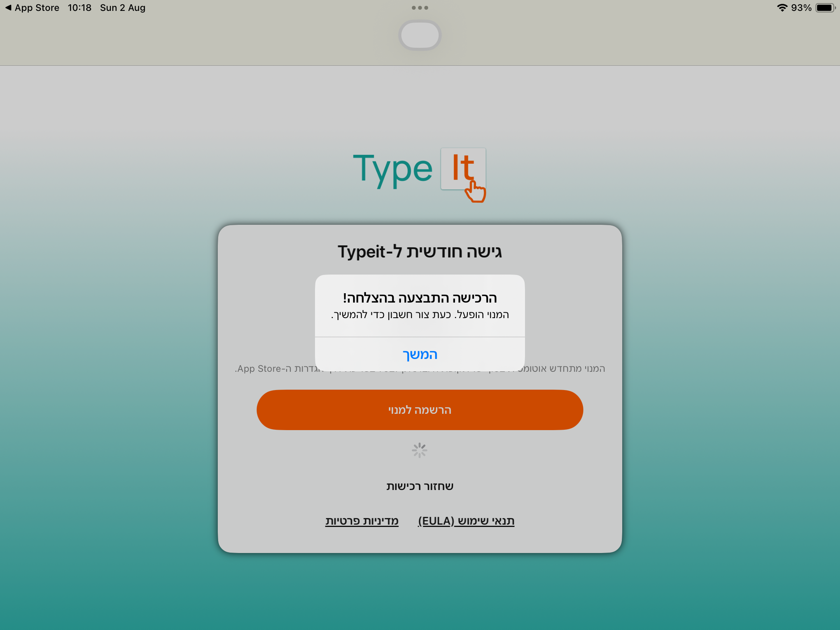840x630 pixels.
Task: Tap שחזור רכישות restore purchases
Action: coord(420,486)
